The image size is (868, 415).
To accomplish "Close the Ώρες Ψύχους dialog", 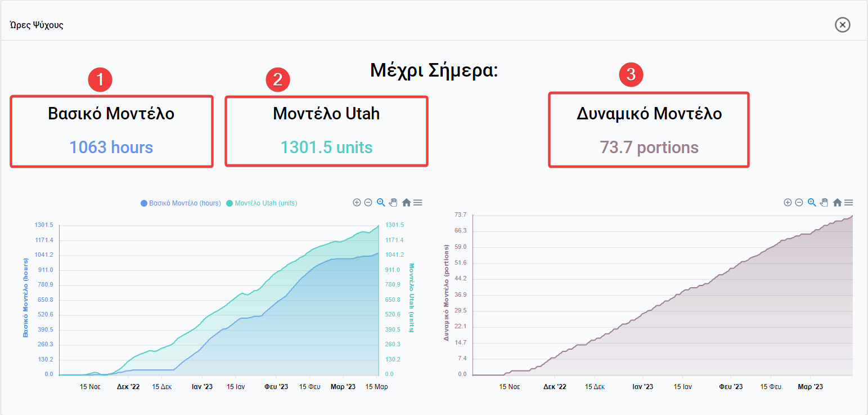I will [x=842, y=25].
